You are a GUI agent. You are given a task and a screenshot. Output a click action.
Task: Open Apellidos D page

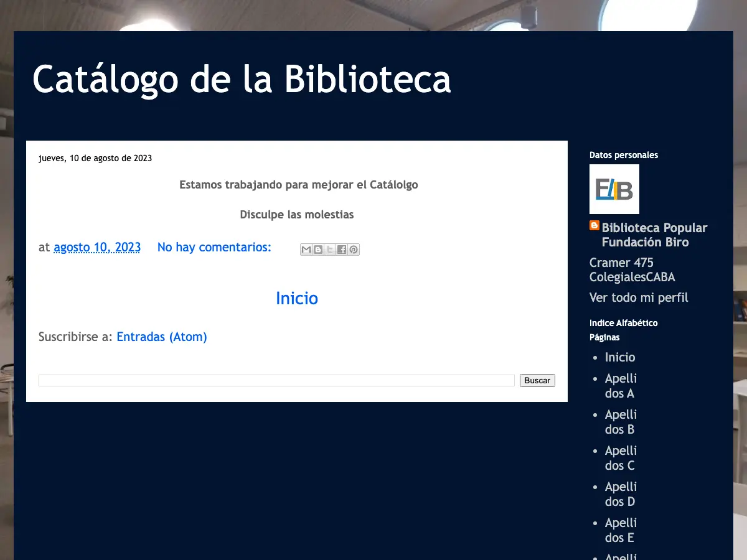621,494
